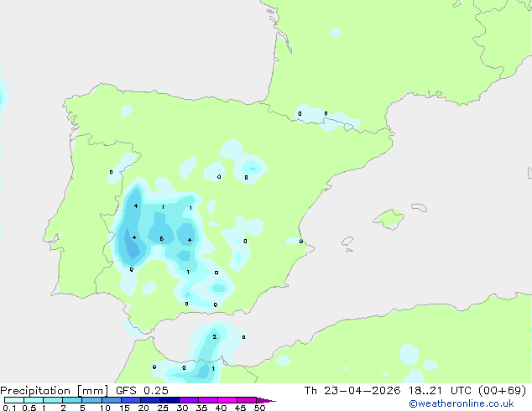Click the "35" legend scale label
Viewport: 532px width, 411px height.
click(x=201, y=408)
